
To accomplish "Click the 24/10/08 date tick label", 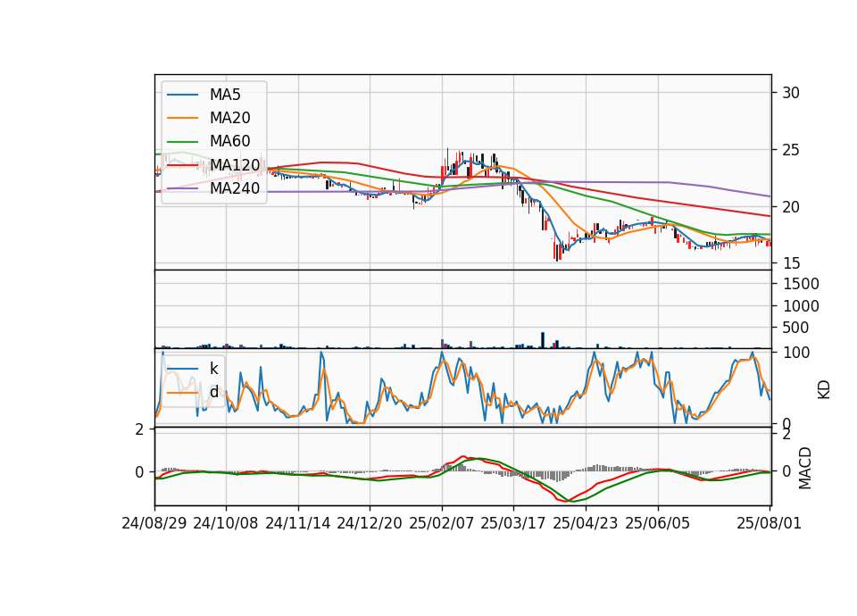I will point(226,523).
